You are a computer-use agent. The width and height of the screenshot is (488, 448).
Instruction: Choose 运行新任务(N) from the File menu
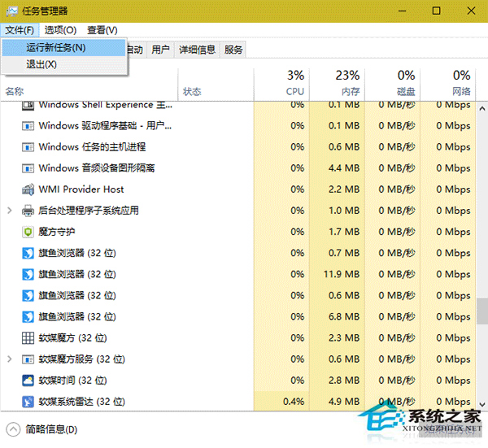(x=63, y=48)
